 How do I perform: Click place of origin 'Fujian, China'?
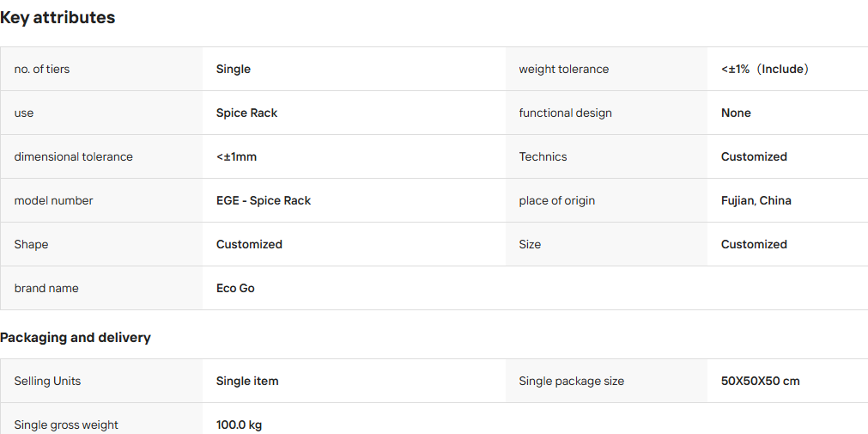pos(756,200)
